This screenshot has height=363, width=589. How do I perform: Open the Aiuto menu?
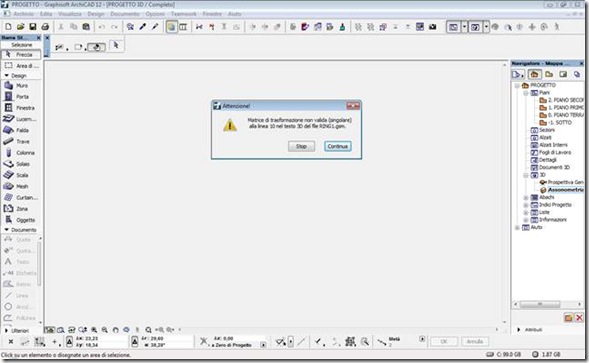(234, 14)
